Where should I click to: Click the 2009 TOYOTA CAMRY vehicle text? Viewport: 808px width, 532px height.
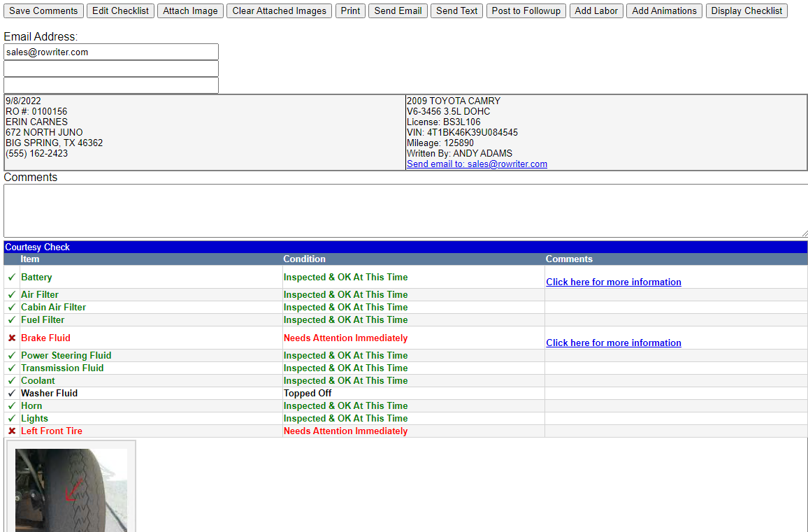coord(454,101)
